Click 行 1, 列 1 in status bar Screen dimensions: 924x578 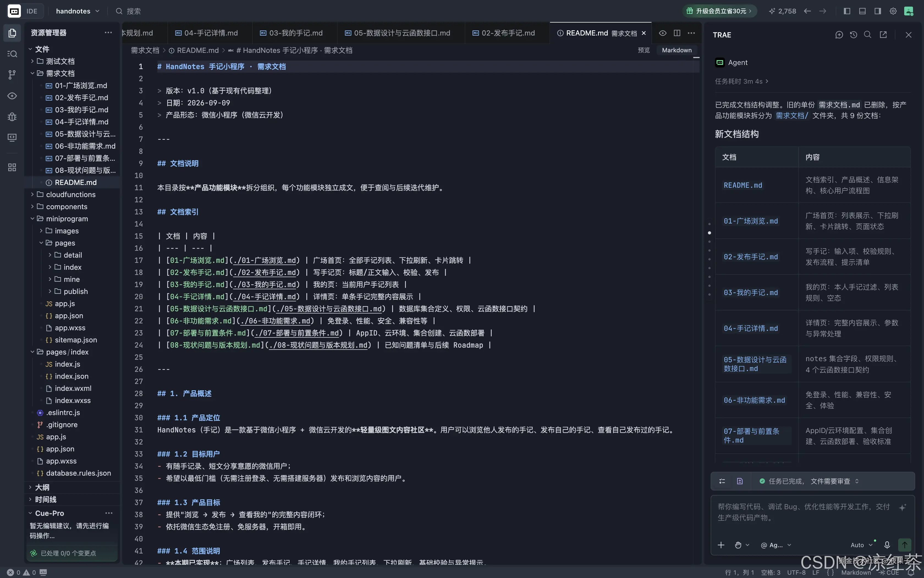click(x=739, y=572)
